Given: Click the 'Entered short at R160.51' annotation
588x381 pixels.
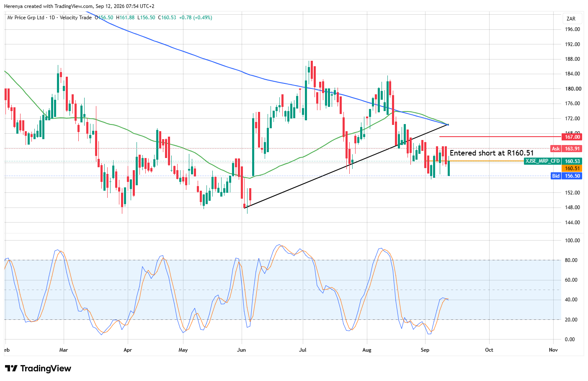Looking at the screenshot, I should 492,153.
